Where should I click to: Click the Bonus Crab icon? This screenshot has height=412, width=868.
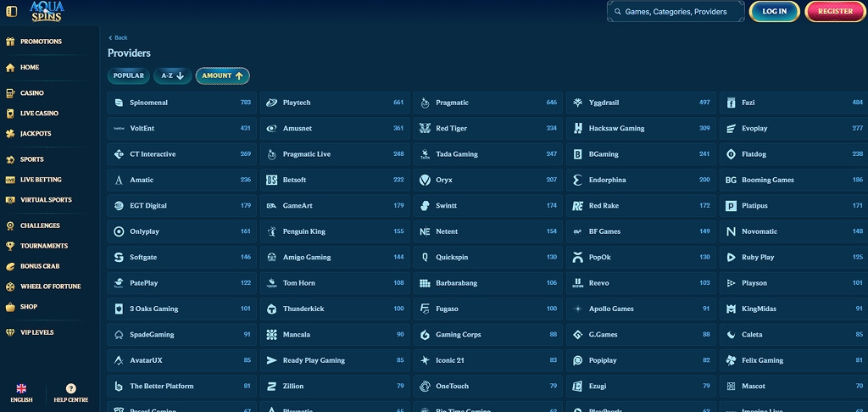click(x=10, y=266)
